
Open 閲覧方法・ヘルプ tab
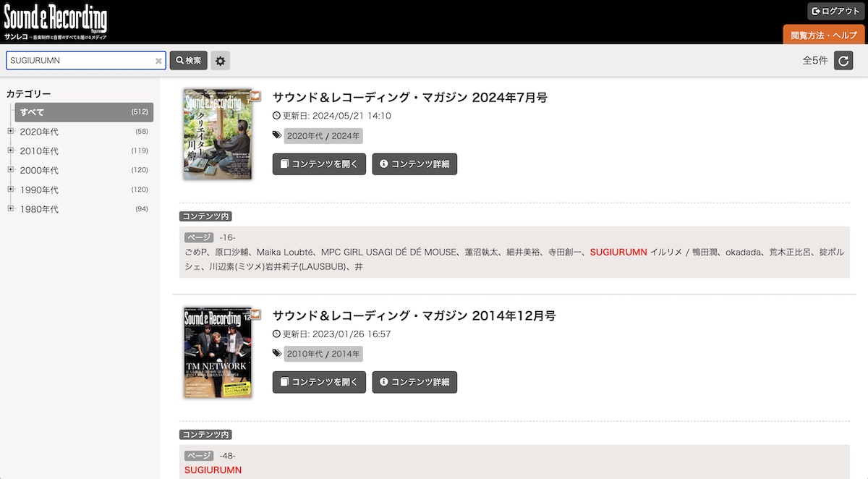824,35
